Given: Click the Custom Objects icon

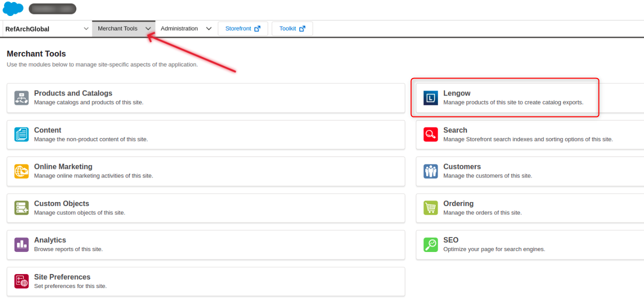Looking at the screenshot, I should coord(21,208).
